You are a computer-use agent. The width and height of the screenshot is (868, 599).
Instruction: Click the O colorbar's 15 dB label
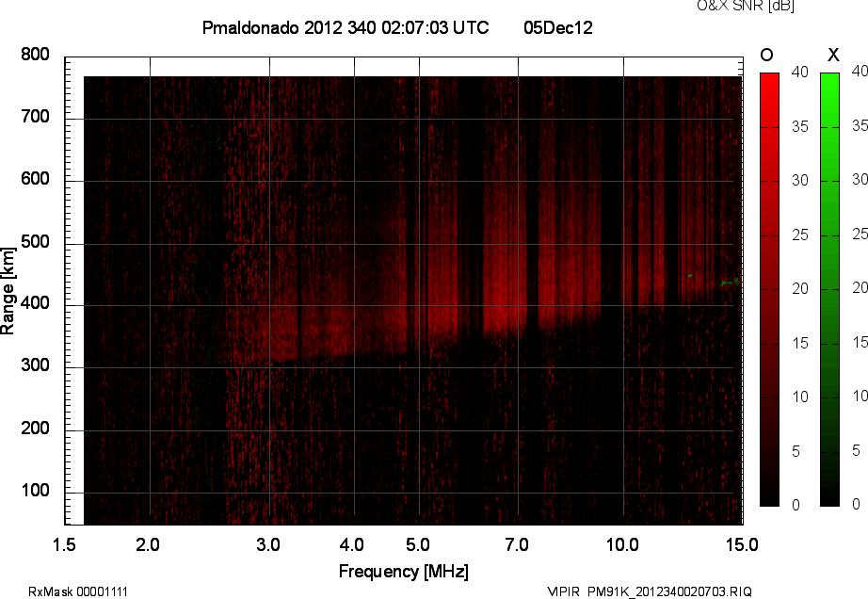800,343
